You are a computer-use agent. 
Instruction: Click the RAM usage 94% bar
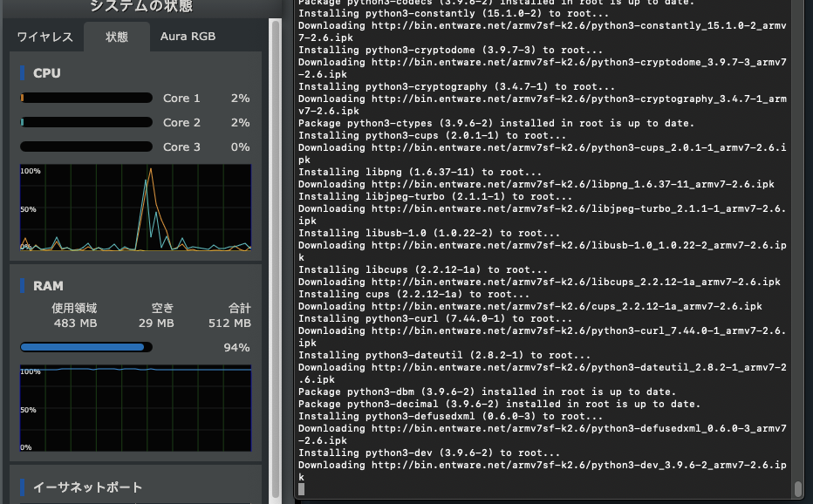click(86, 347)
